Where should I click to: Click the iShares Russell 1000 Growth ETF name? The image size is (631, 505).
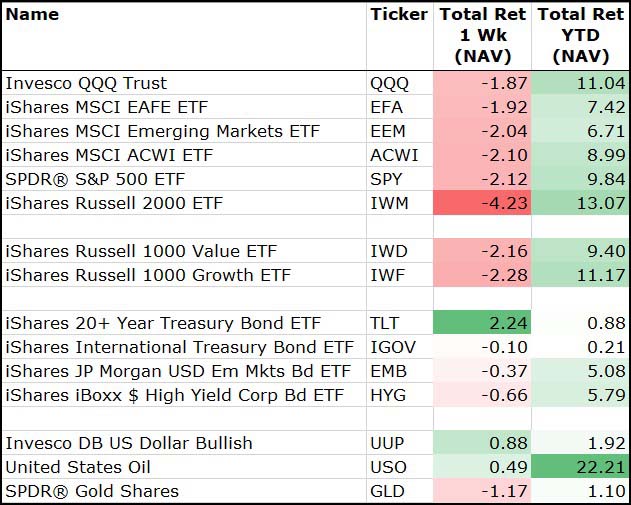tap(148, 275)
